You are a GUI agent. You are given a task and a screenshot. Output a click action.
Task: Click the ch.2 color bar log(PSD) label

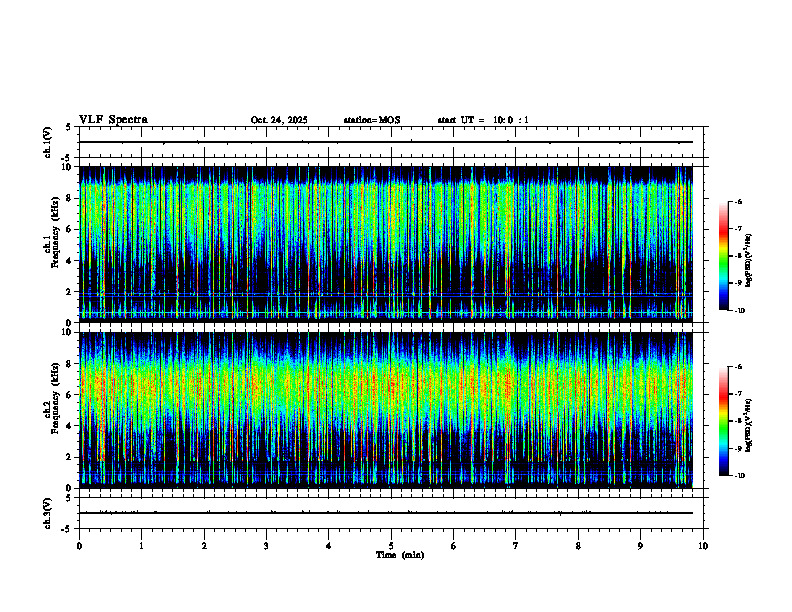coord(748,425)
